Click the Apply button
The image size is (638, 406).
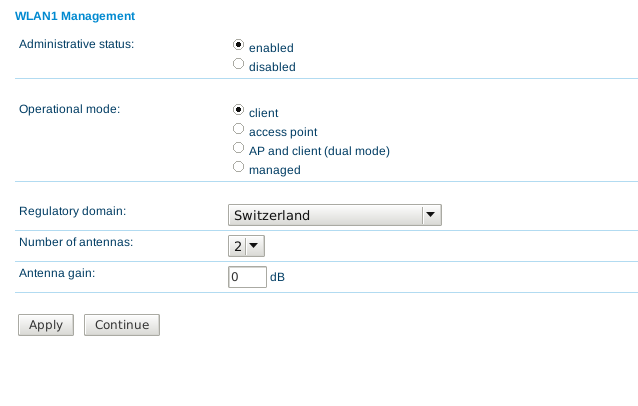46,325
